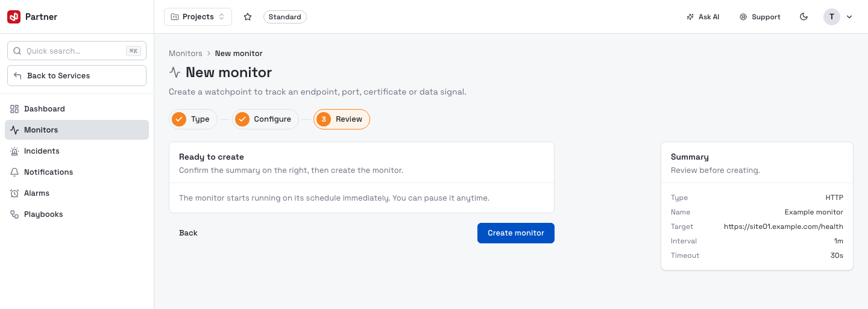The height and width of the screenshot is (309, 868).
Task: Toggle dark mode moon icon
Action: point(804,17)
